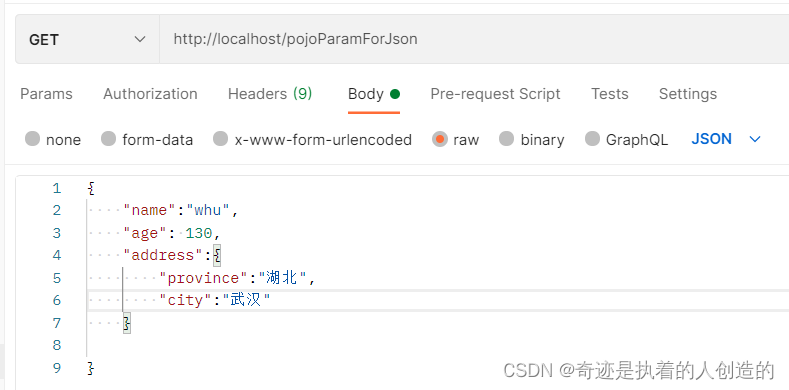Switch to the Tests tab
789x390 pixels.
click(610, 94)
